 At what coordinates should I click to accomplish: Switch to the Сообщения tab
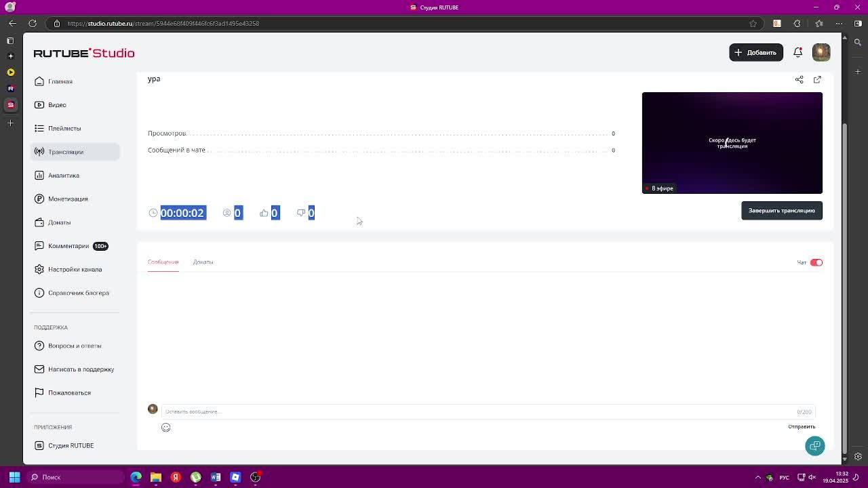pos(163,262)
